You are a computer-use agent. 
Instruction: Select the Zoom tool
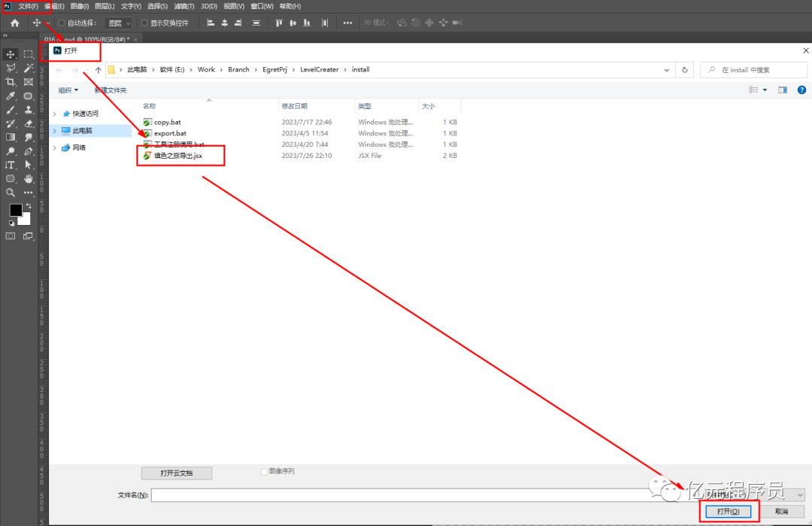[11, 193]
